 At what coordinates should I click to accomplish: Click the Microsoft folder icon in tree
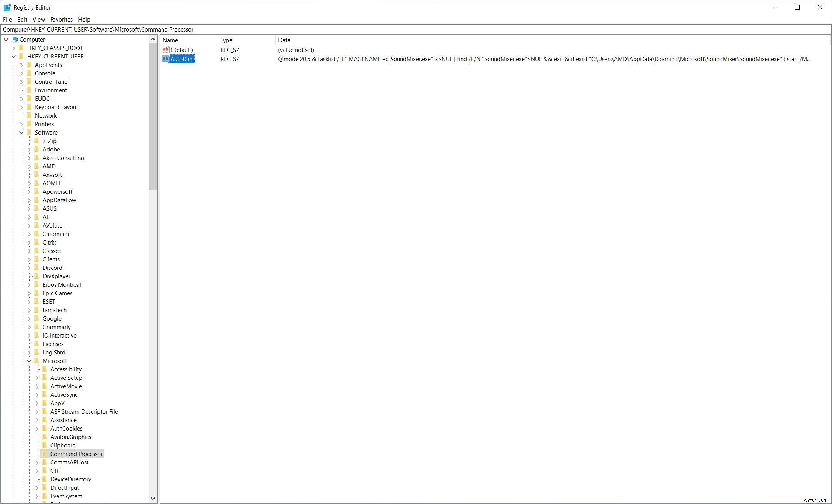(x=37, y=360)
